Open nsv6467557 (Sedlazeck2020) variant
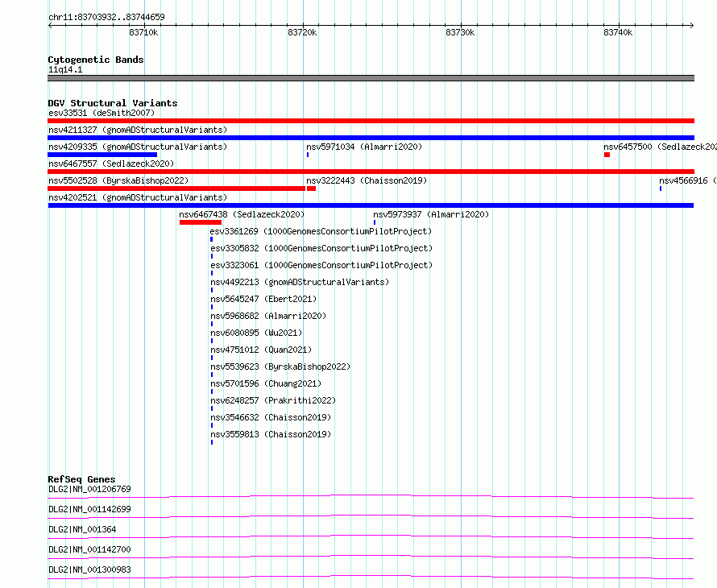This screenshot has width=717, height=588. 111,164
